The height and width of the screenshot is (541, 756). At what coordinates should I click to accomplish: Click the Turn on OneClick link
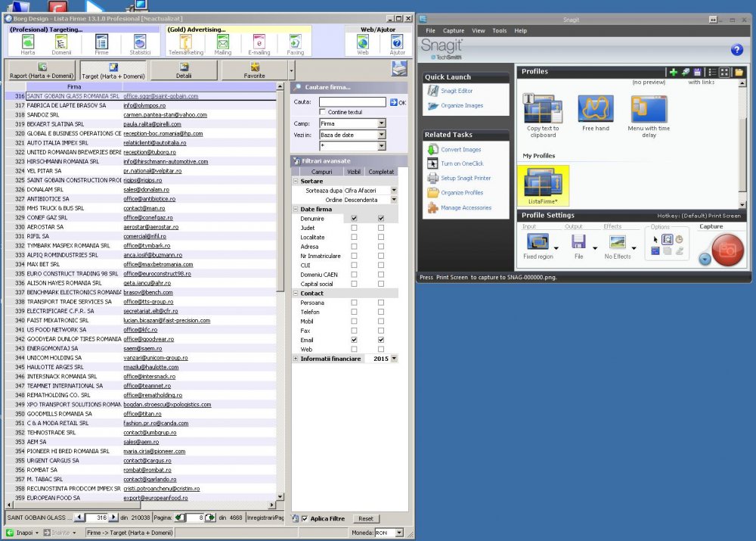[x=462, y=163]
